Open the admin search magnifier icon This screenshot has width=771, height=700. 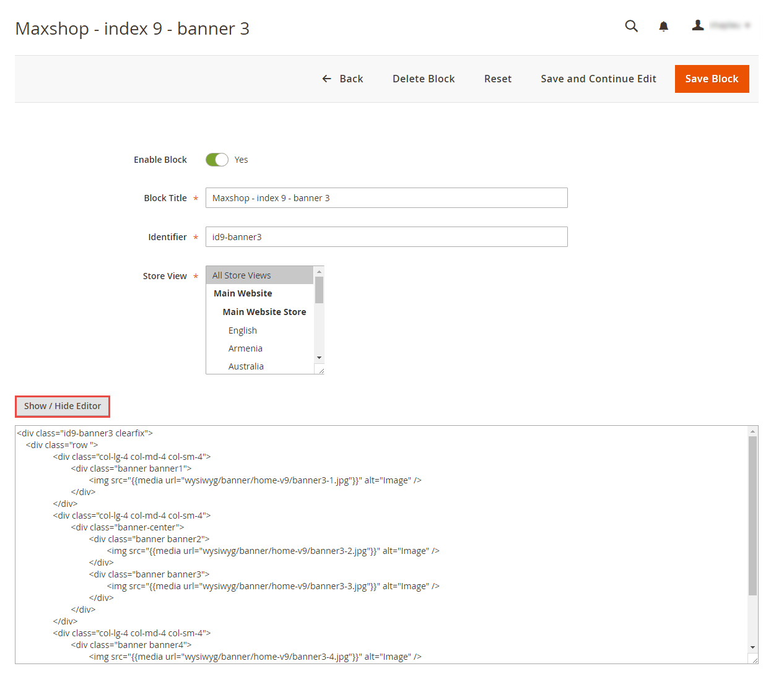point(631,26)
